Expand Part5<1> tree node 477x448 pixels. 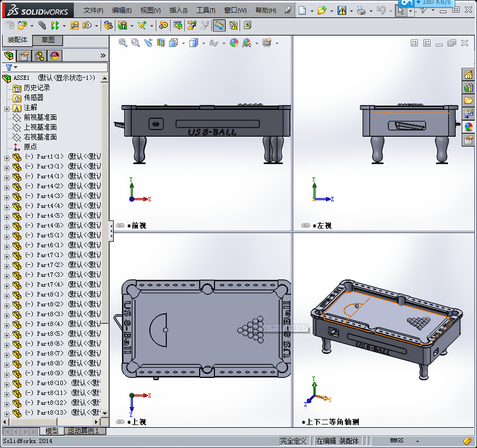click(x=7, y=237)
